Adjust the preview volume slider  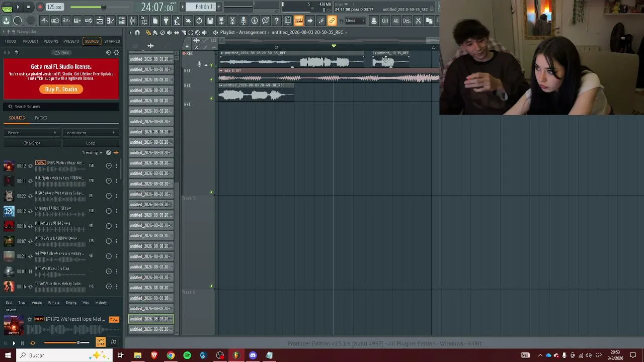click(67, 343)
